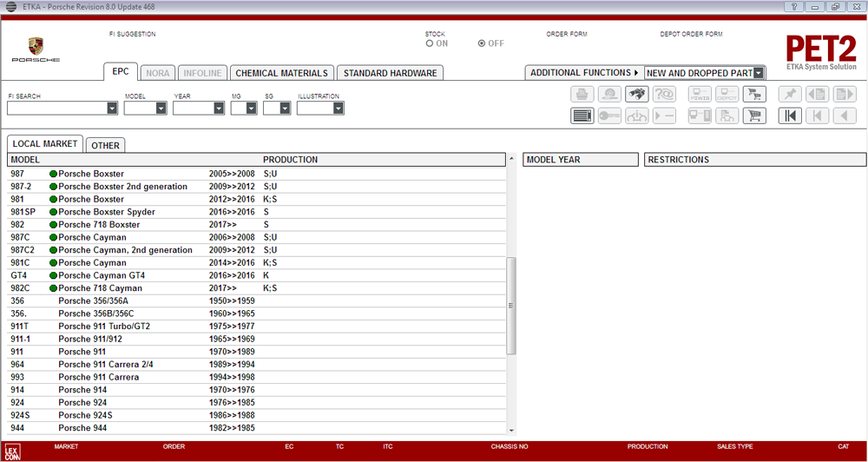Click the ETKA application icon in title bar

[11, 7]
